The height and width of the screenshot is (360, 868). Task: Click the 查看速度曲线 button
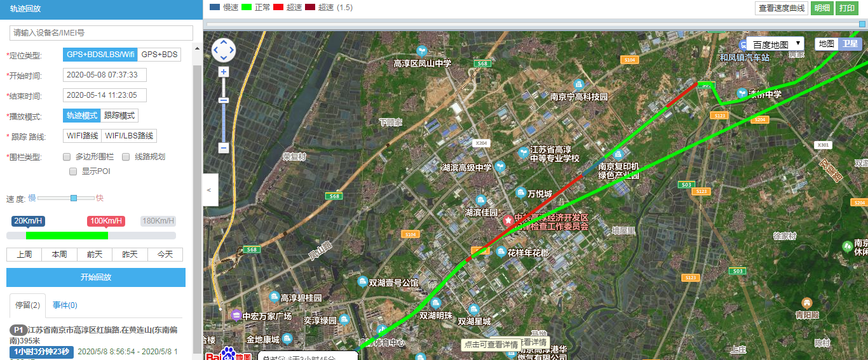coord(782,8)
